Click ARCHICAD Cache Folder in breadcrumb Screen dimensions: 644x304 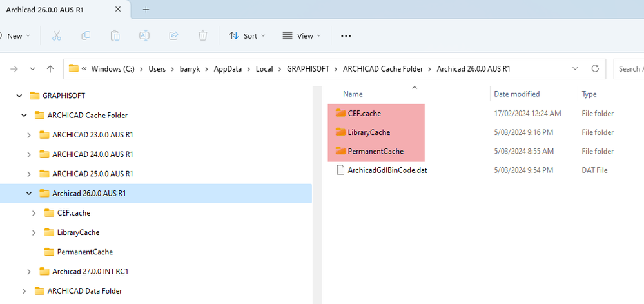(x=383, y=68)
